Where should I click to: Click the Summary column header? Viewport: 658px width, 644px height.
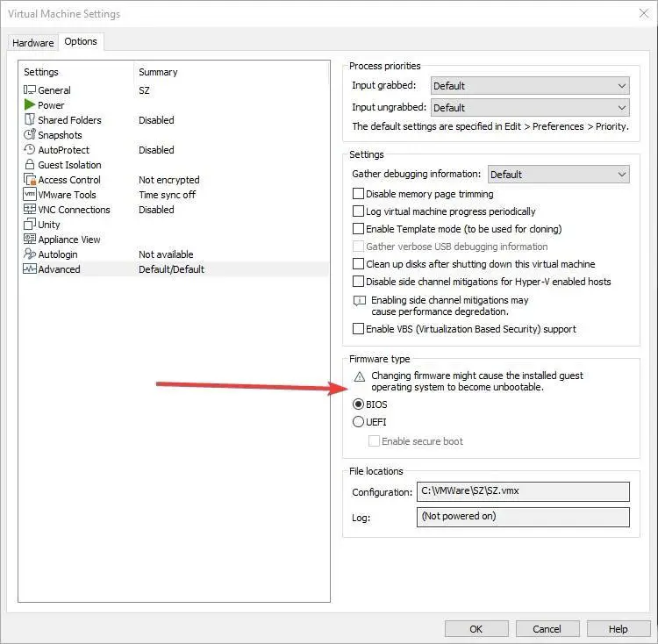point(158,72)
